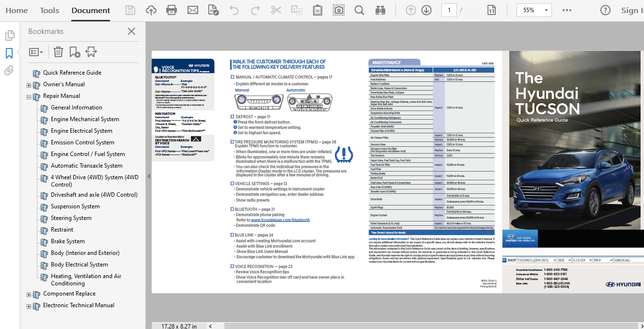Open the page thumbnails panel

9,35
